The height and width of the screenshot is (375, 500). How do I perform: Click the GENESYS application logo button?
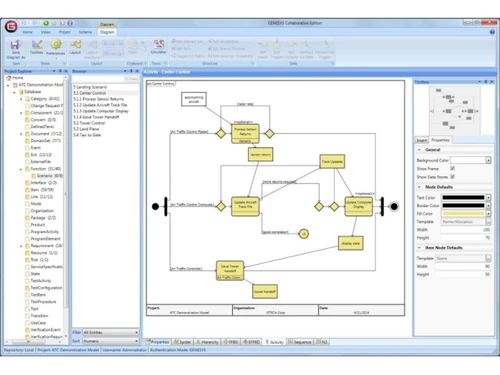click(11, 26)
